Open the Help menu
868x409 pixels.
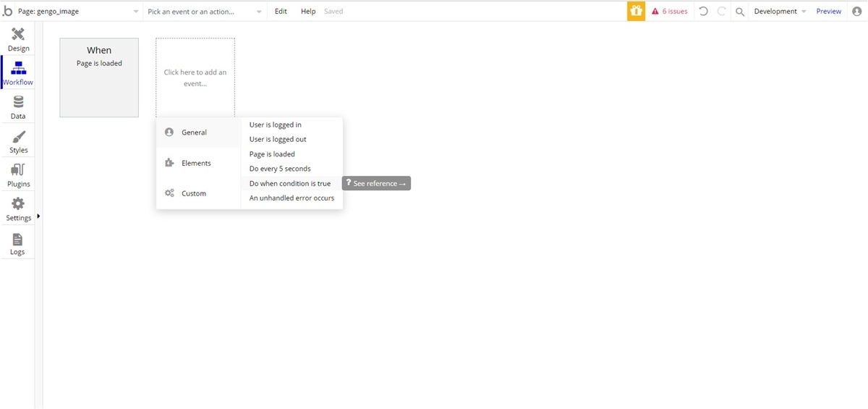(x=308, y=12)
